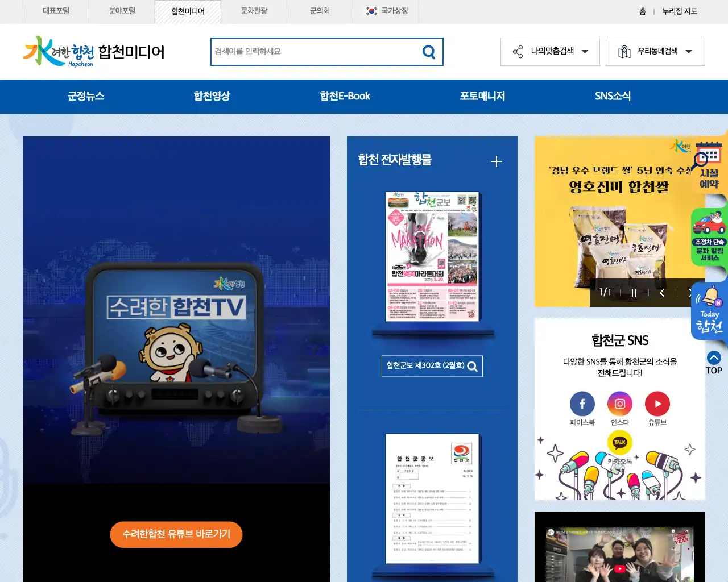The image size is (728, 582).
Task: Click the search input field
Action: tap(313, 51)
